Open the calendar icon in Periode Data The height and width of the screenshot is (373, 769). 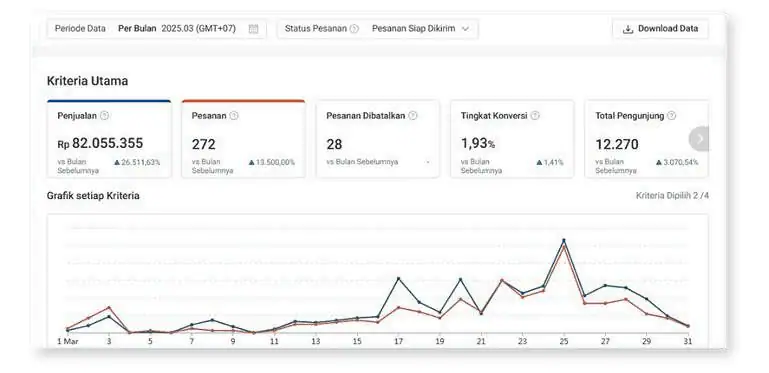click(253, 29)
